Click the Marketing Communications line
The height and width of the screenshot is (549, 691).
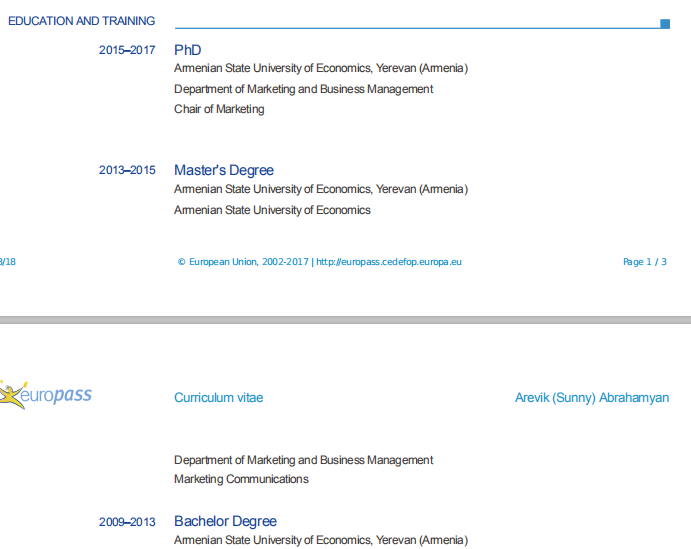241,479
